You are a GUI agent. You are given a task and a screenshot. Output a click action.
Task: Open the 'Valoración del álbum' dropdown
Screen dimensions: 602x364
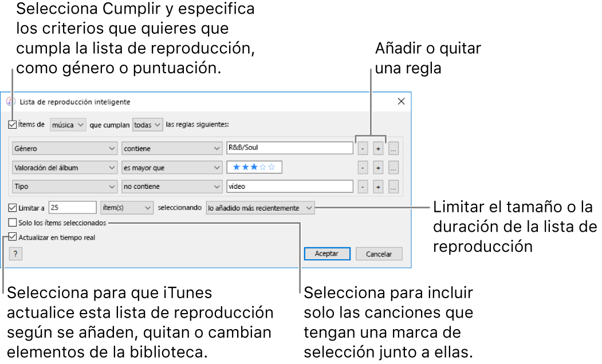point(65,168)
